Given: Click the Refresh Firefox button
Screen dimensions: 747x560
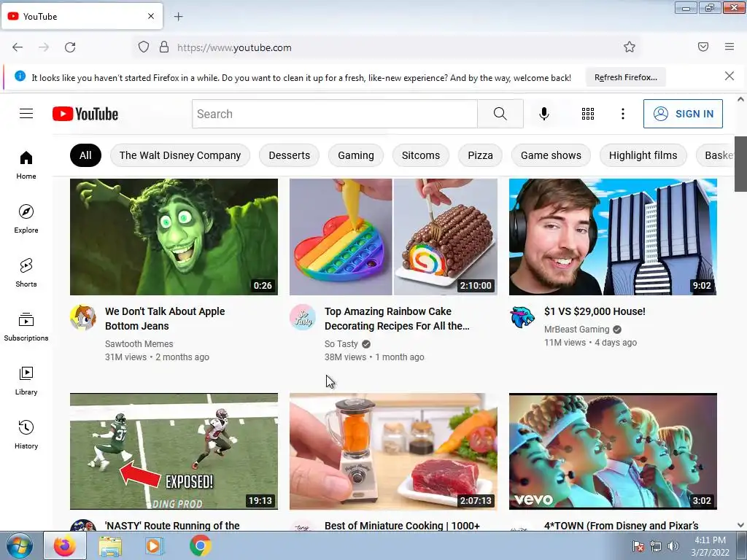Looking at the screenshot, I should 625,77.
